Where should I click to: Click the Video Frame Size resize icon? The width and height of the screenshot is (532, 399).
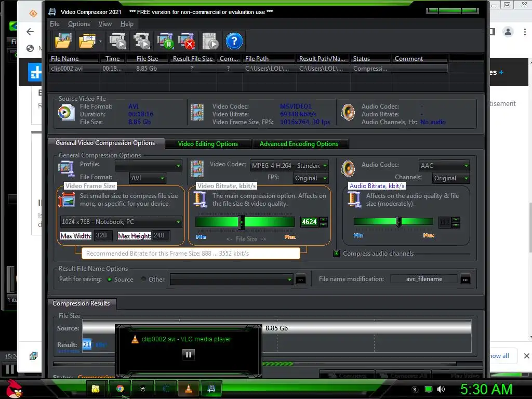(66, 200)
